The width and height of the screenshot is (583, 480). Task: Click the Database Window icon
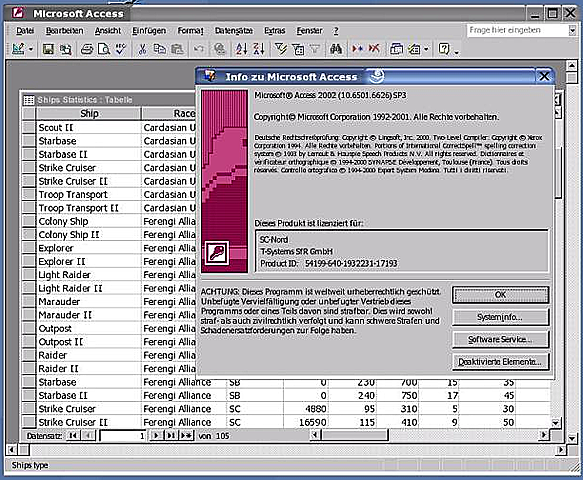point(396,49)
